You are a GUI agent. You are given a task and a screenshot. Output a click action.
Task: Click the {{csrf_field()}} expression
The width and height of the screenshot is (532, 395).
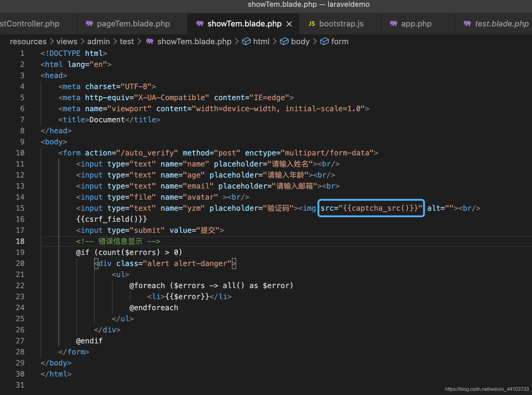click(112, 219)
